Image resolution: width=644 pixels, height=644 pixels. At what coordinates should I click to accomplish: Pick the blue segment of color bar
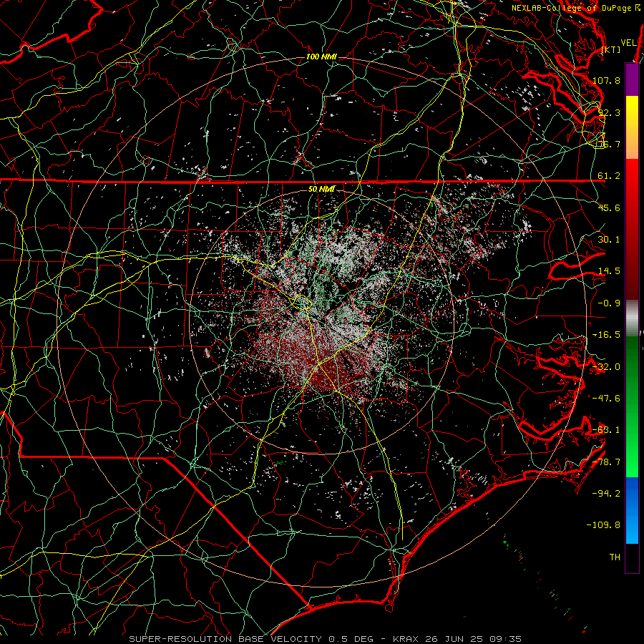(632, 510)
